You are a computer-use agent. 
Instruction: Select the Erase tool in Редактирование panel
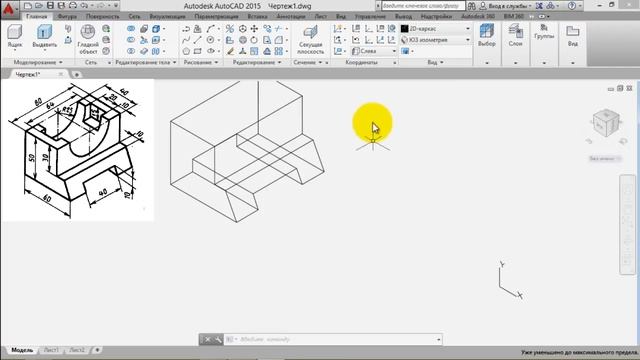(231, 51)
